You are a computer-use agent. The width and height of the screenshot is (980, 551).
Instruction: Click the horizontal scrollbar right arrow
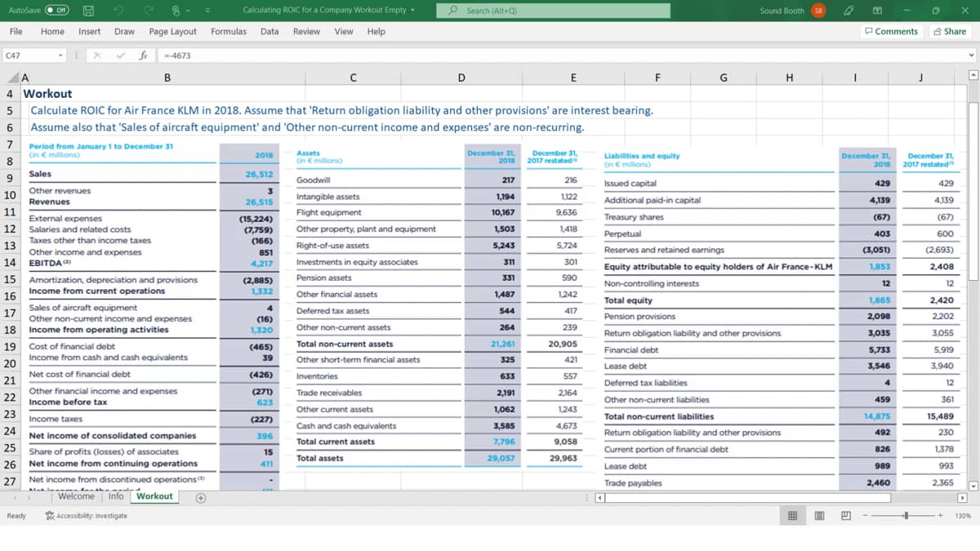pos(961,496)
